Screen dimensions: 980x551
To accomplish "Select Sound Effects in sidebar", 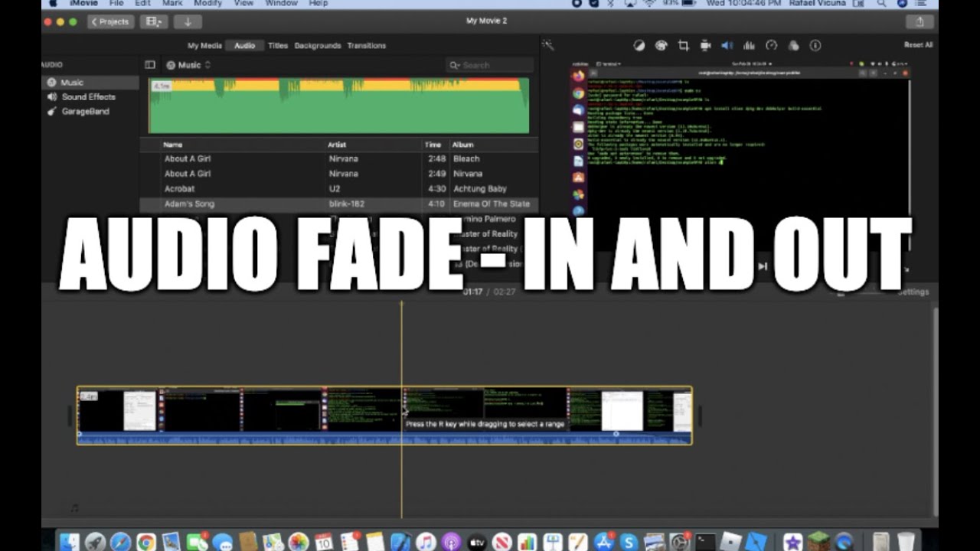I will pyautogui.click(x=88, y=97).
